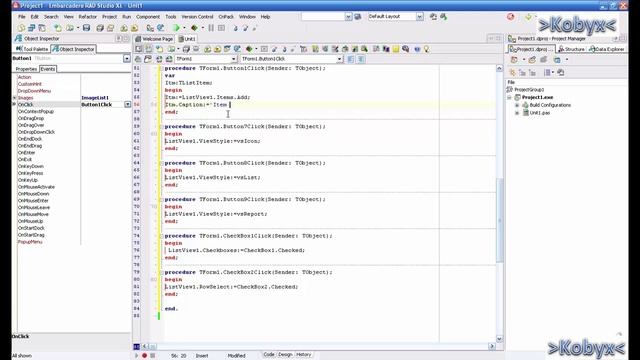This screenshot has height=360, width=640.
Task: Click the blue globe icon in editor toolbar
Action: click(x=417, y=49)
